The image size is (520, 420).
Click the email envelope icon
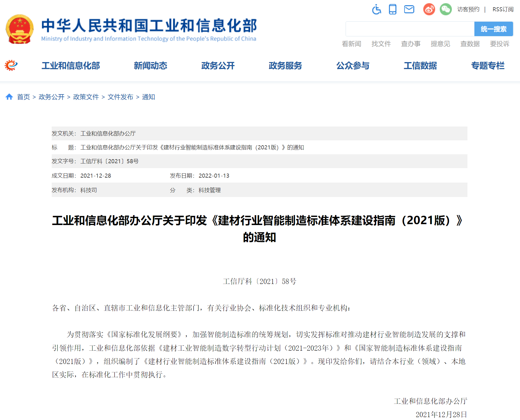tap(409, 10)
